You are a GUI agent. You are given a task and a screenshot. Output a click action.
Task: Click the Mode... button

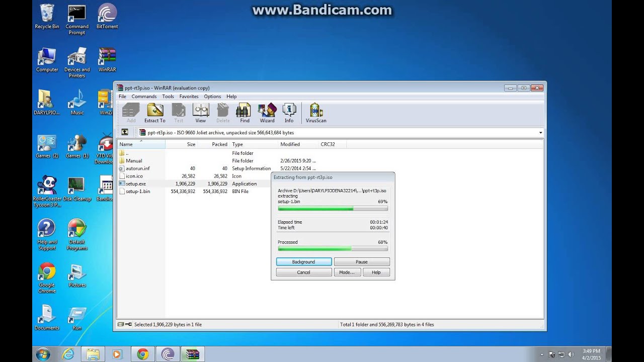(x=347, y=273)
